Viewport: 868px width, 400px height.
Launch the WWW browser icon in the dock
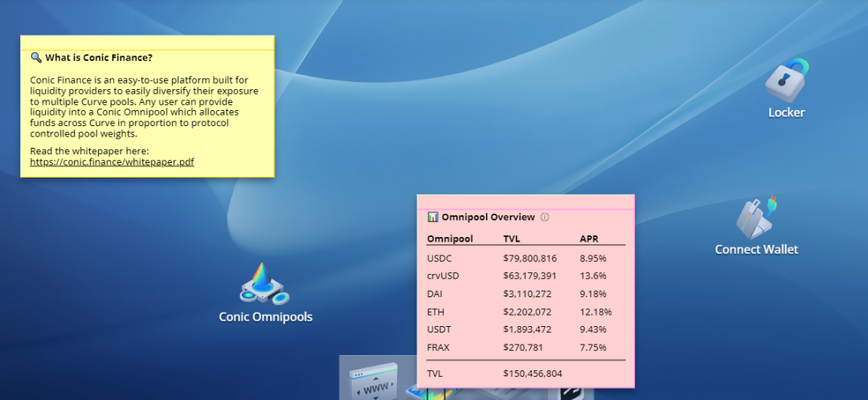pyautogui.click(x=374, y=381)
